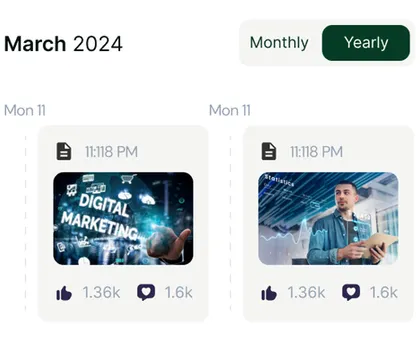
Task: Click the 1.36k likes count under statistics post
Action: coord(306,293)
